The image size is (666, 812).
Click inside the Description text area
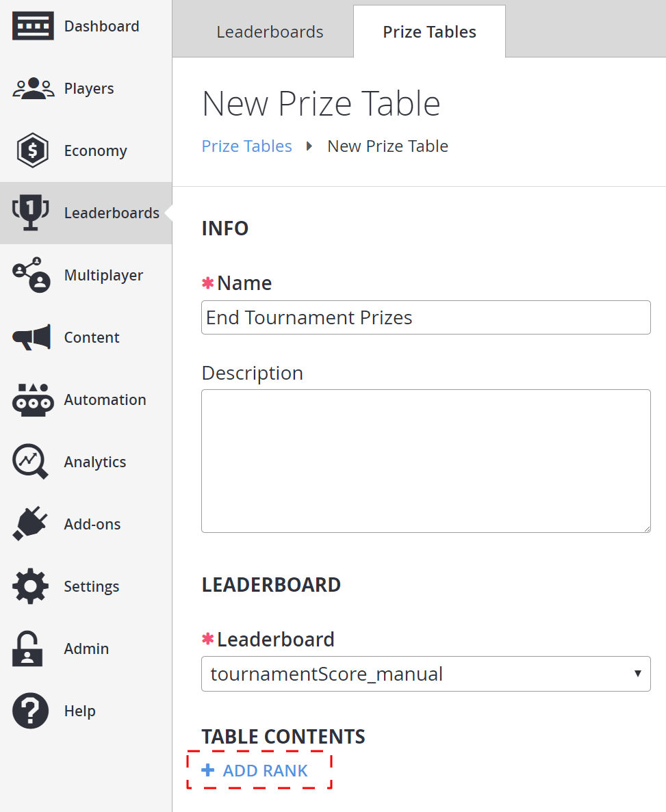click(x=426, y=461)
